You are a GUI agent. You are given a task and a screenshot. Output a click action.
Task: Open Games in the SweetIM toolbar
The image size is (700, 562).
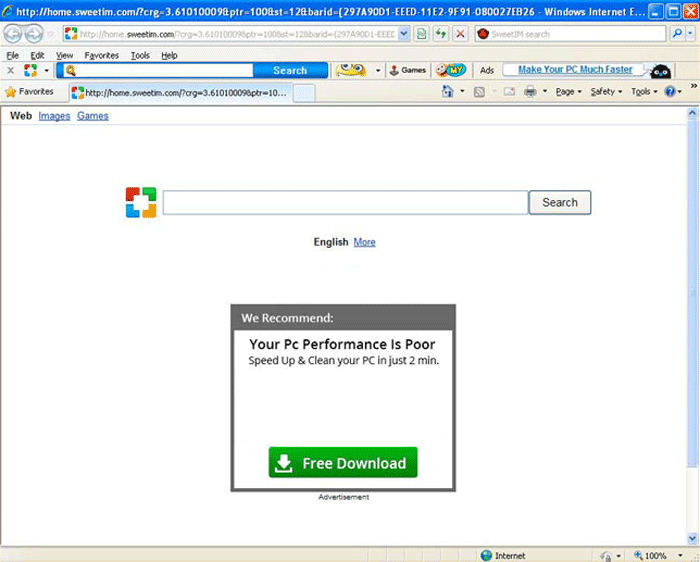(407, 70)
